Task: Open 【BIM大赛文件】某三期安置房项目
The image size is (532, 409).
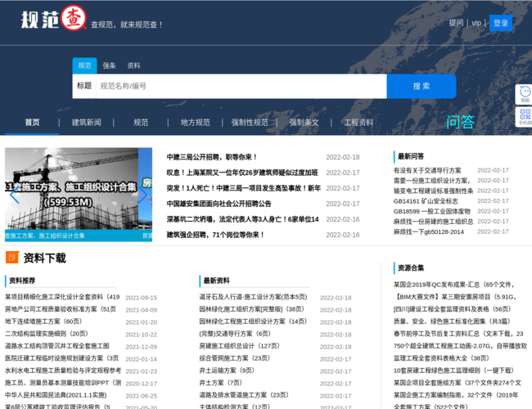Action: [455, 297]
